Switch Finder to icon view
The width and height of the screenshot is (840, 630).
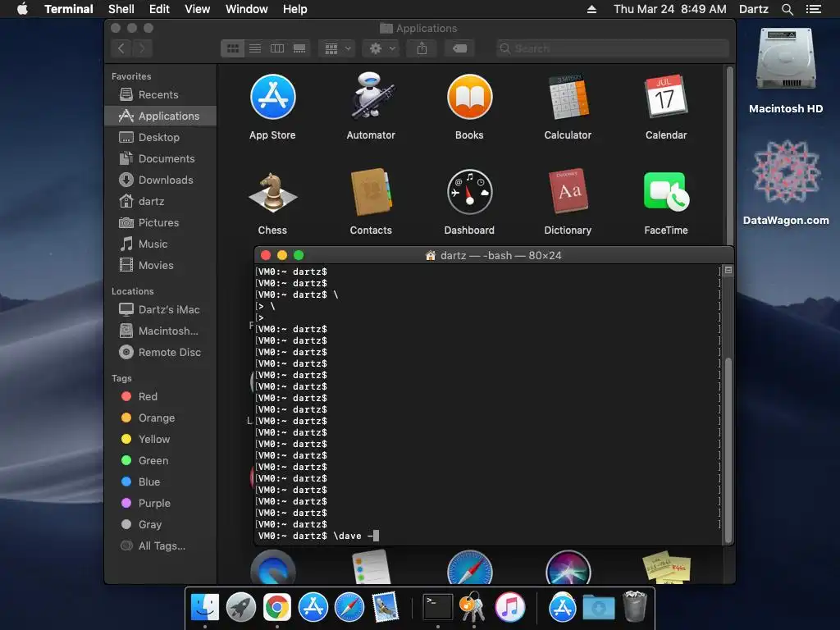[x=233, y=48]
